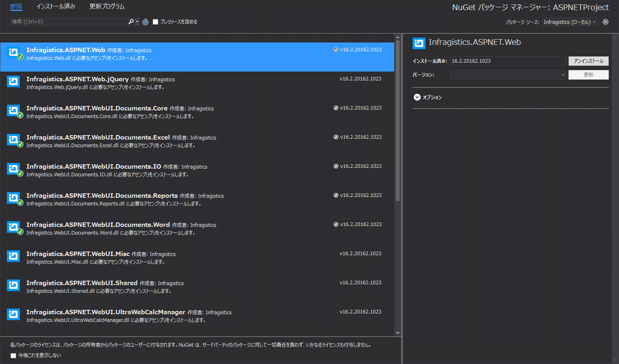The width and height of the screenshot is (619, 364).
Task: Click the Infragistics icon in the detail pane
Action: coord(419,43)
